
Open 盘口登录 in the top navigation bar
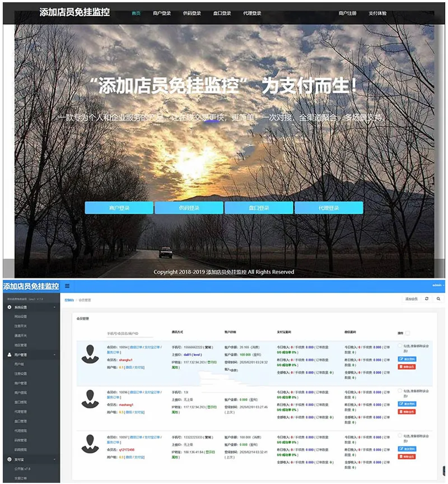pyautogui.click(x=222, y=13)
